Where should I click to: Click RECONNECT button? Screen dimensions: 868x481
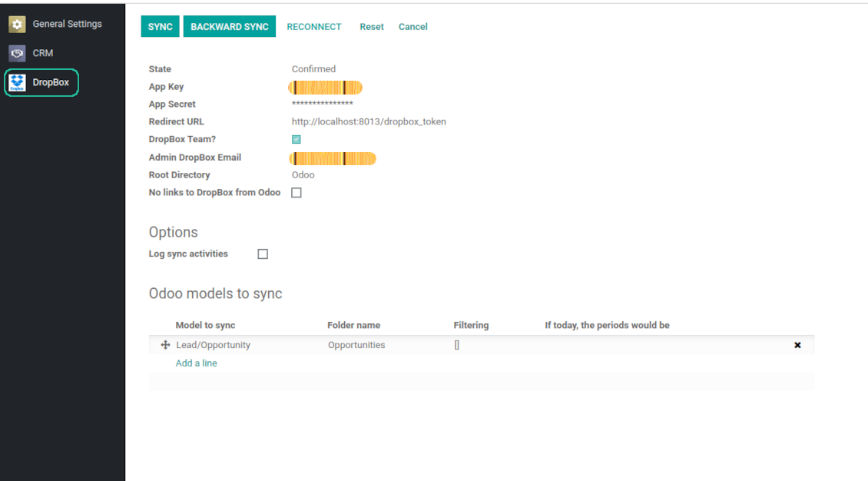(x=314, y=27)
